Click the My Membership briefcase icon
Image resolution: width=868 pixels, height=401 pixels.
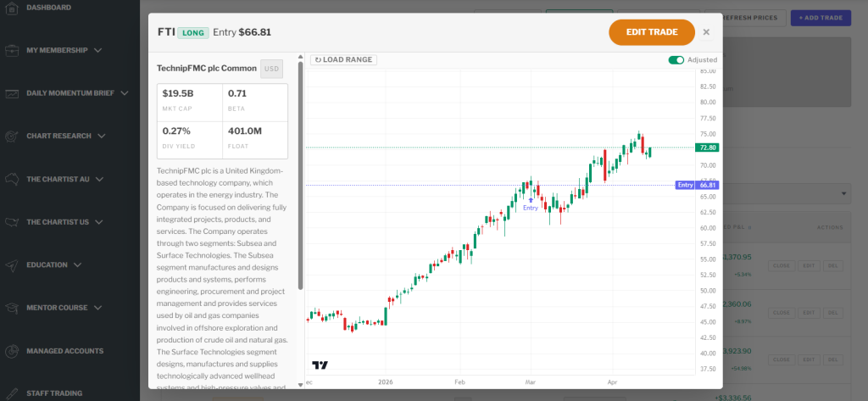pyautogui.click(x=12, y=50)
